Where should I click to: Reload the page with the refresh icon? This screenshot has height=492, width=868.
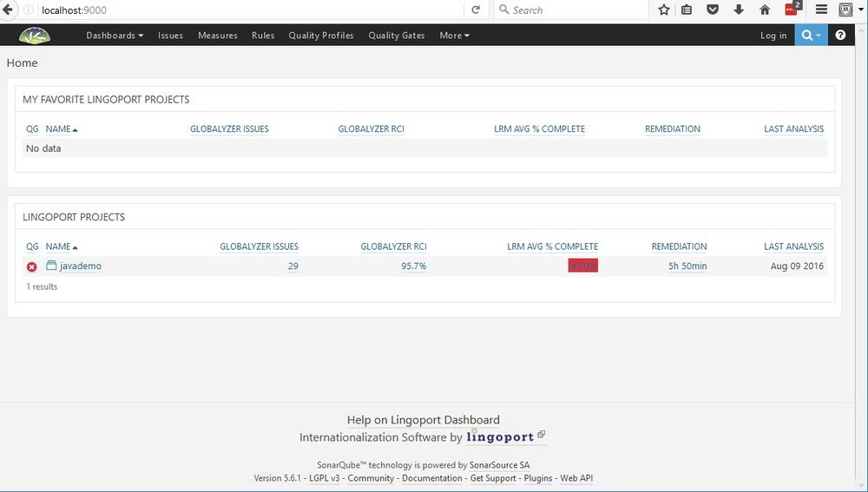click(x=476, y=10)
